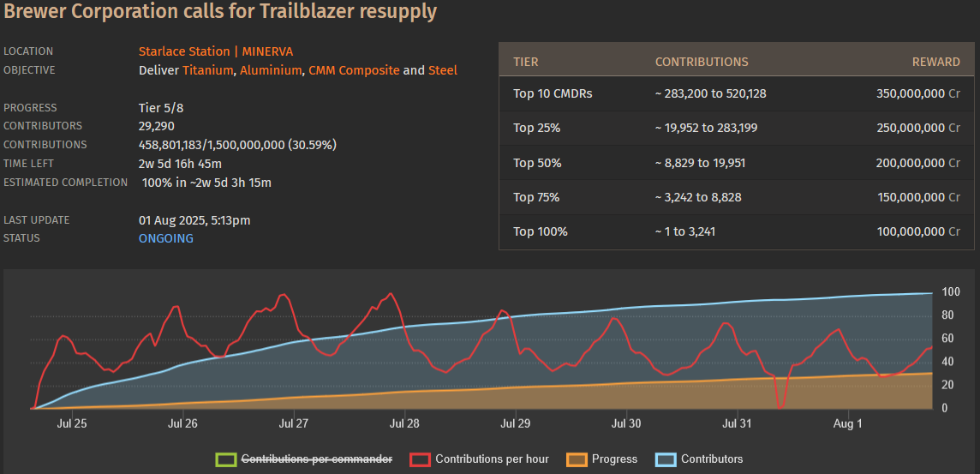Click the '~ 283,200 to 520,128' contributions cell
This screenshot has height=474, width=980.
tap(711, 93)
